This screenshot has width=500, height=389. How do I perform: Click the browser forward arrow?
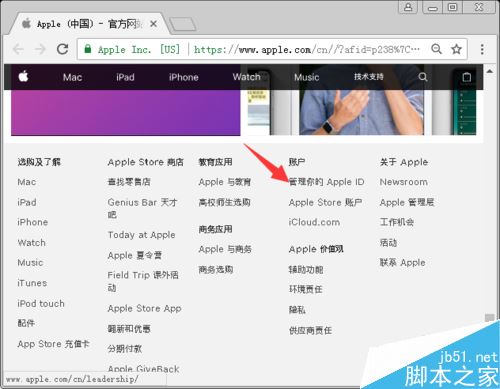(40, 49)
